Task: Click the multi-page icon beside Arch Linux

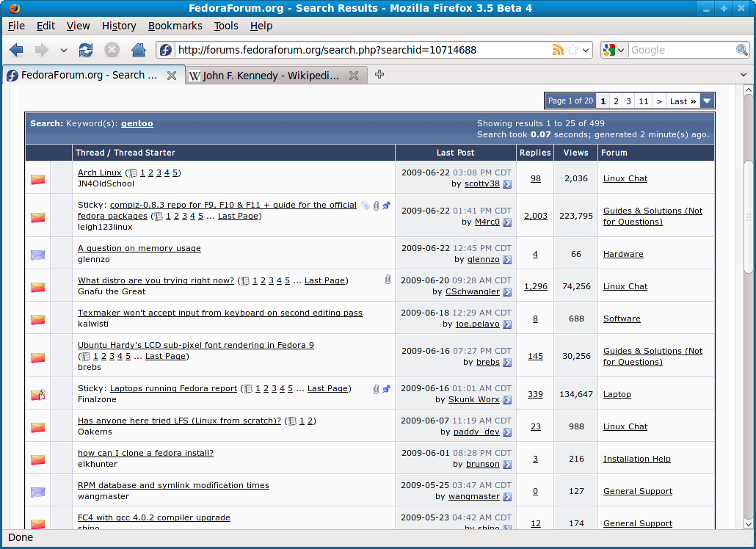Action: tap(133, 173)
